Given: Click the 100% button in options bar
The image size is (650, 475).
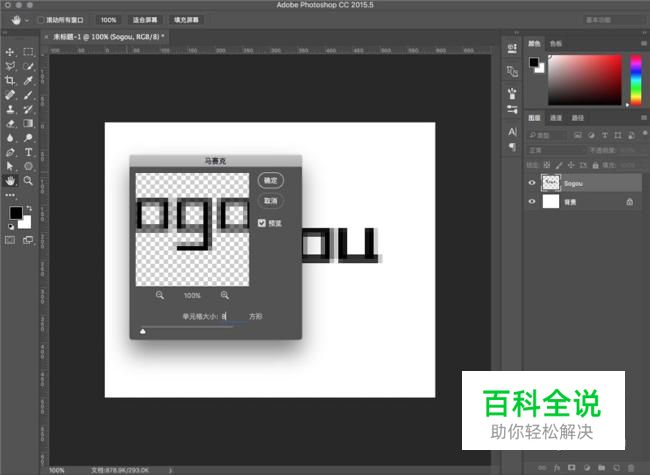Looking at the screenshot, I should click(x=108, y=20).
